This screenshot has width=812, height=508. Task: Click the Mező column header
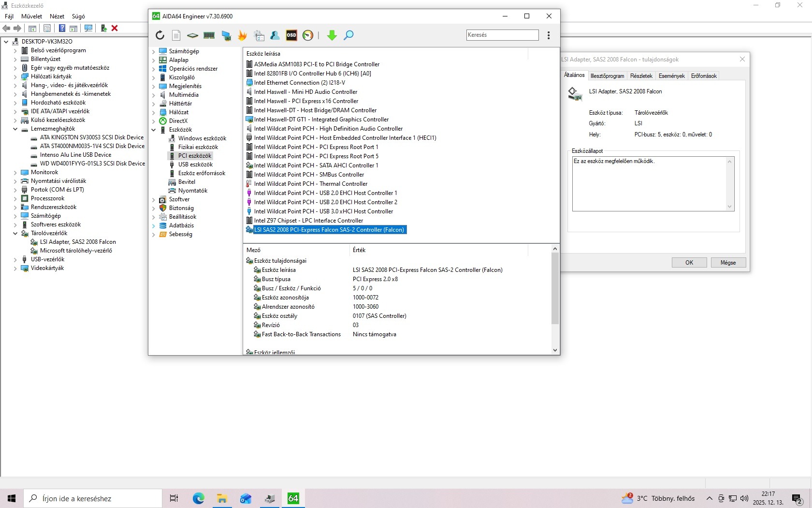[296, 250]
